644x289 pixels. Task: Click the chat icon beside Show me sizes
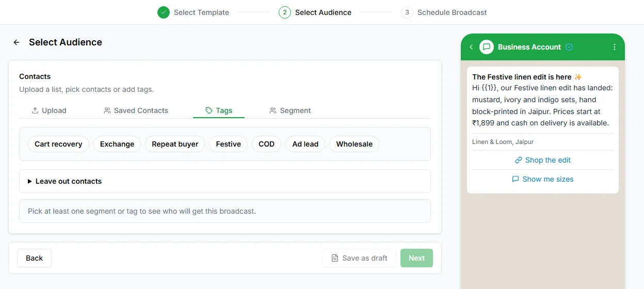pyautogui.click(x=516, y=179)
